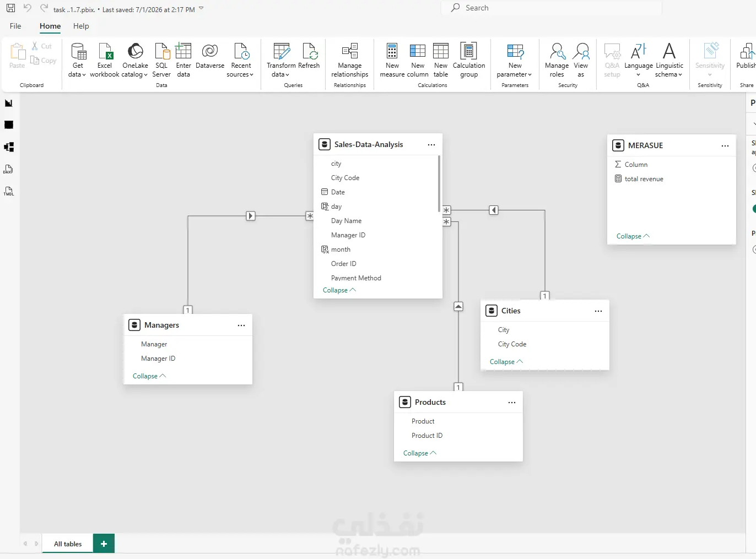The image size is (756, 559).
Task: Open TMDL view in sidebar
Action: pyautogui.click(x=9, y=191)
